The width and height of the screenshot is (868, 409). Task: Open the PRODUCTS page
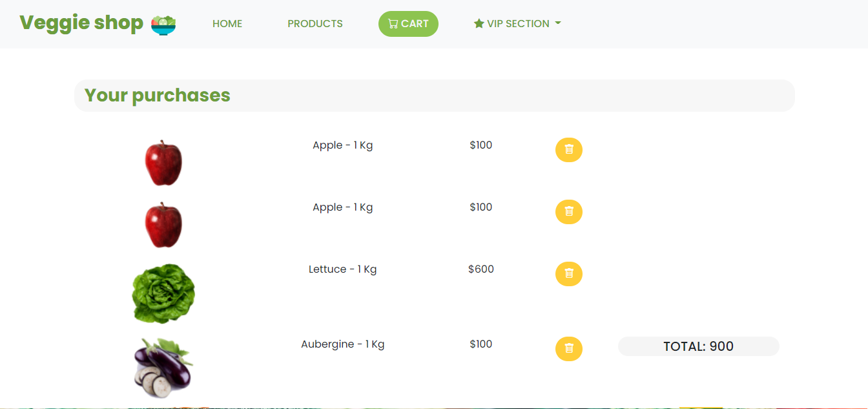click(315, 24)
